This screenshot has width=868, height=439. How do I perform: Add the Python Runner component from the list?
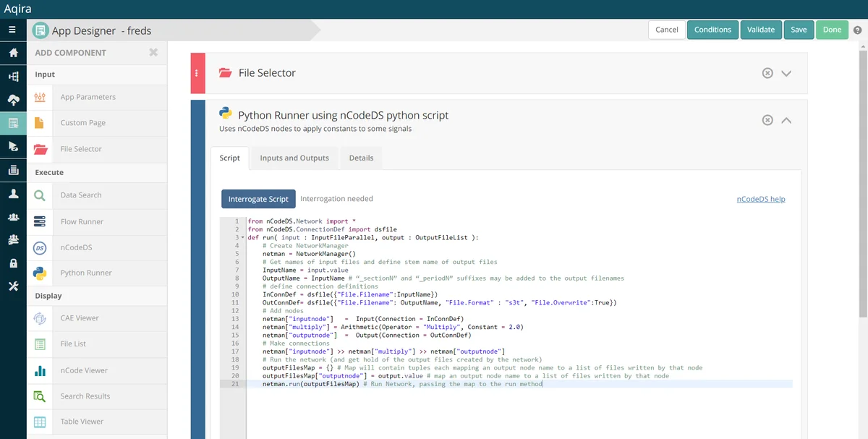click(97, 273)
